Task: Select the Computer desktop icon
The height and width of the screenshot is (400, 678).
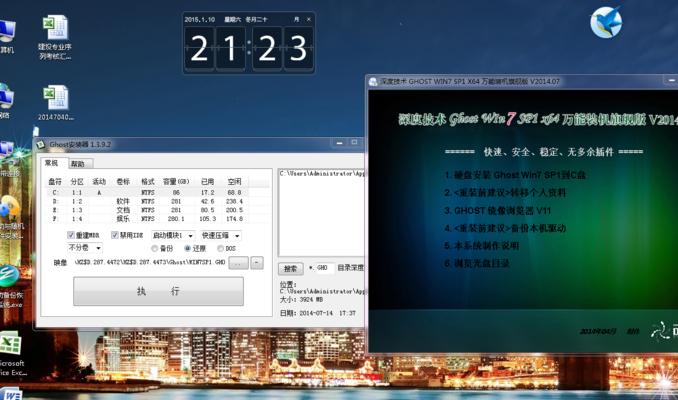Action: pyautogui.click(x=7, y=36)
